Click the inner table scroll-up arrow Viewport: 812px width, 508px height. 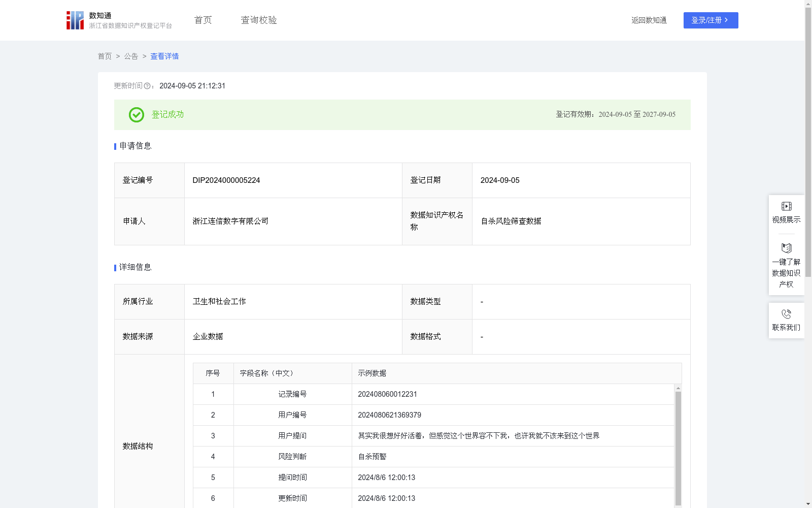(678, 388)
